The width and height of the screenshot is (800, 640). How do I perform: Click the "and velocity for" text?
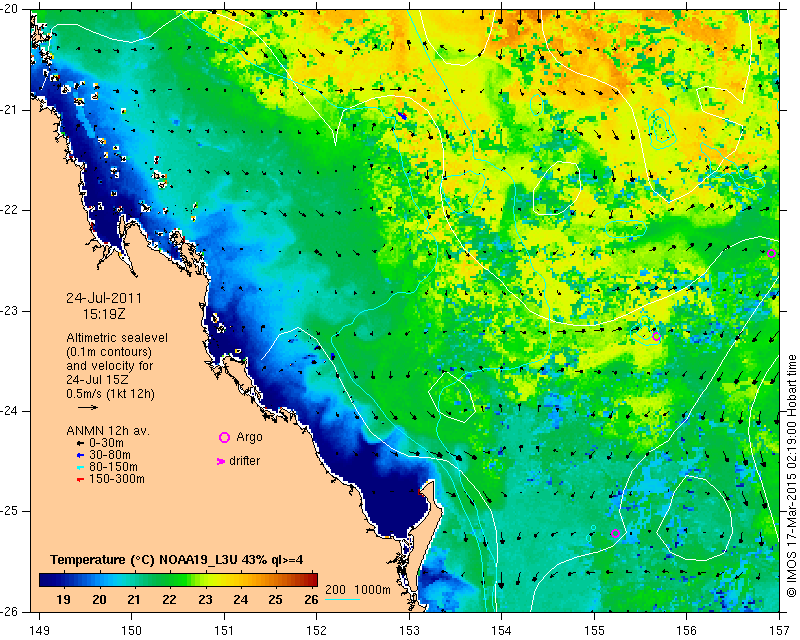click(x=110, y=366)
